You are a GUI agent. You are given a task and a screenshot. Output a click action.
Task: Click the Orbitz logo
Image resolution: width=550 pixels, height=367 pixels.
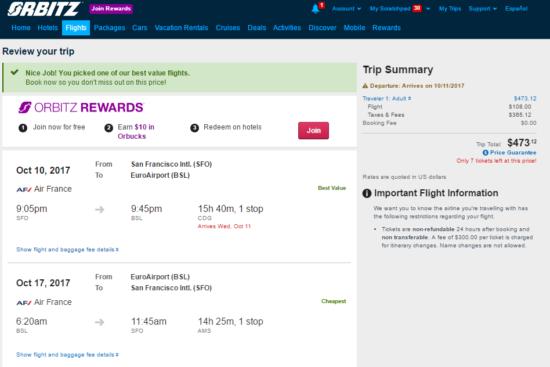pos(44,9)
